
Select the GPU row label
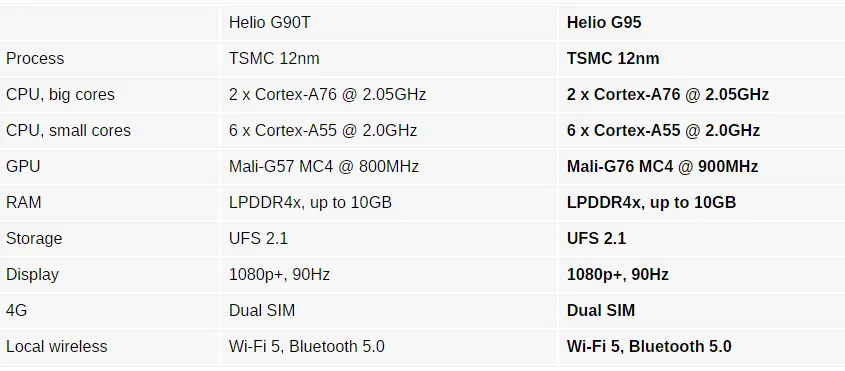(x=23, y=166)
